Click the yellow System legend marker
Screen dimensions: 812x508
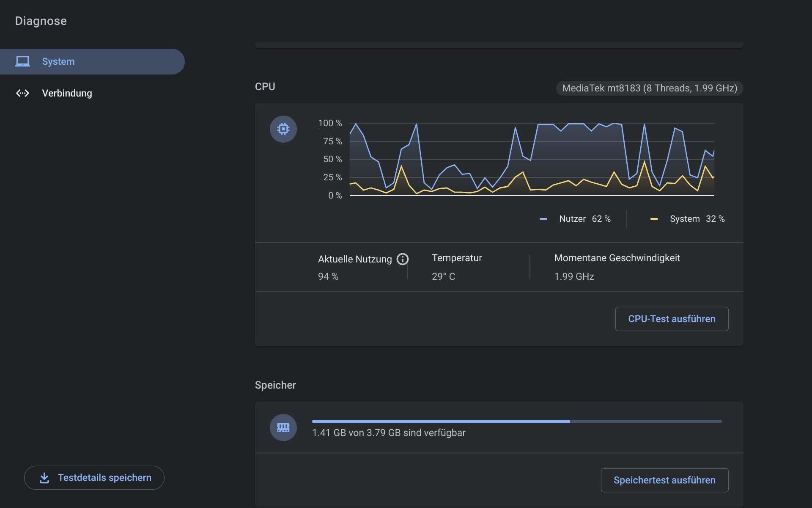tap(654, 219)
